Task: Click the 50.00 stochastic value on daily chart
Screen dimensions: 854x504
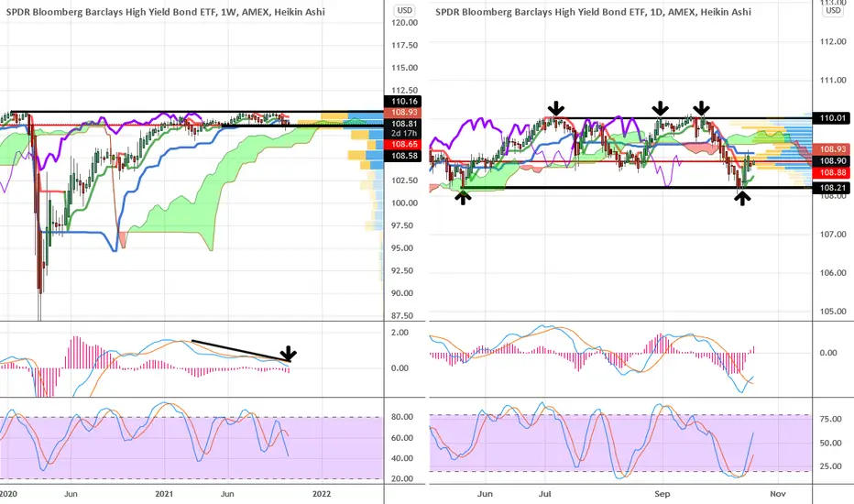Action: point(830,443)
